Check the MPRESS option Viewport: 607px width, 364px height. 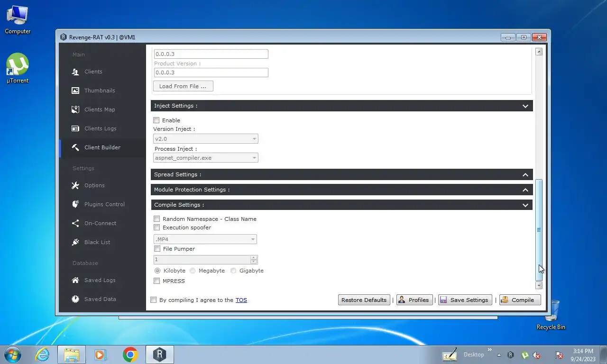(x=157, y=281)
